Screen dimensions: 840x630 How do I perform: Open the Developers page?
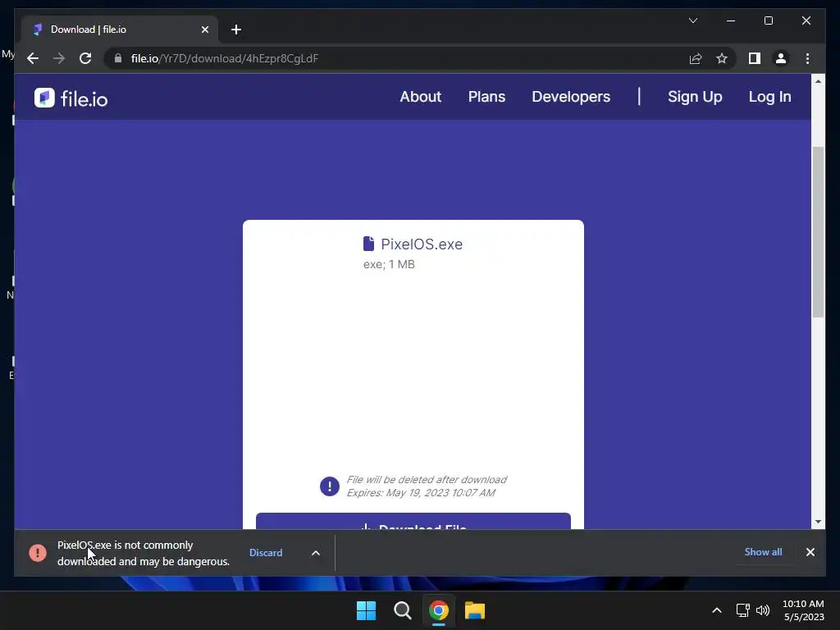[571, 97]
